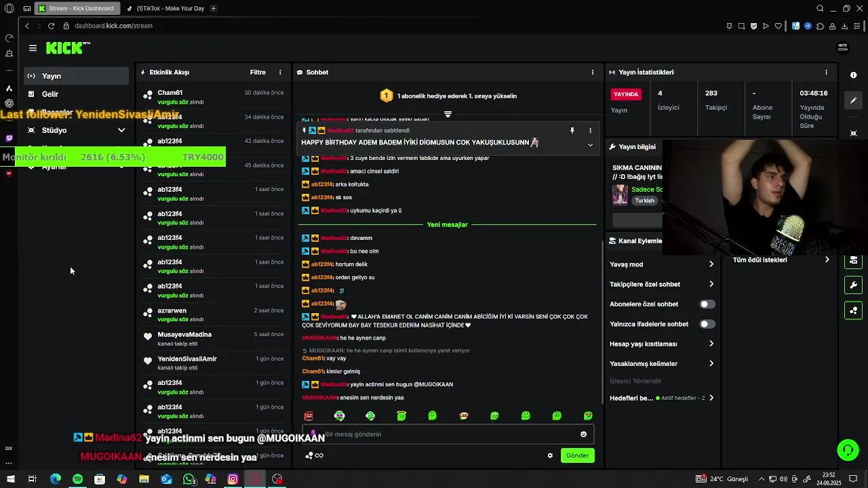Select the first red emote in chat
868x488 pixels.
coord(309,415)
